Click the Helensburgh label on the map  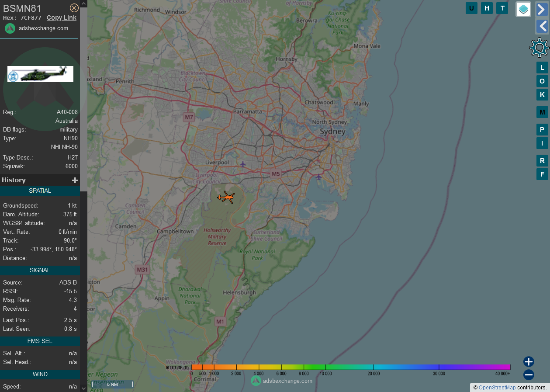(x=239, y=292)
